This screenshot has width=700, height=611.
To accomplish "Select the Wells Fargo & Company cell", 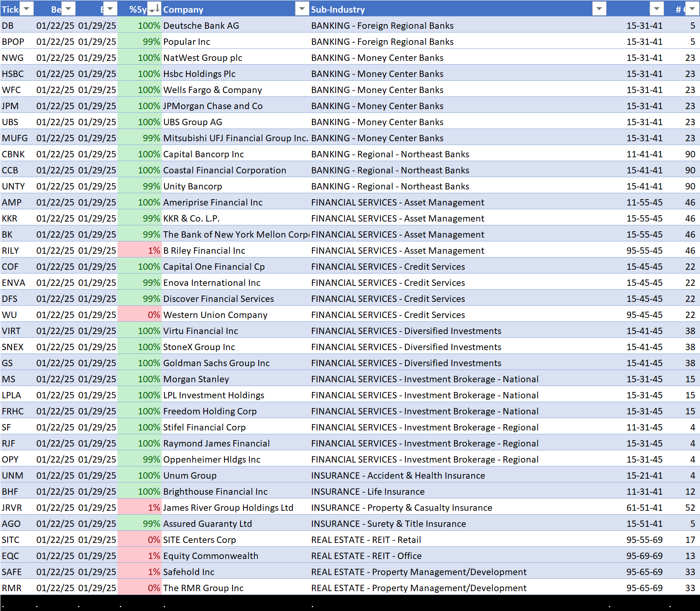I will coord(212,90).
